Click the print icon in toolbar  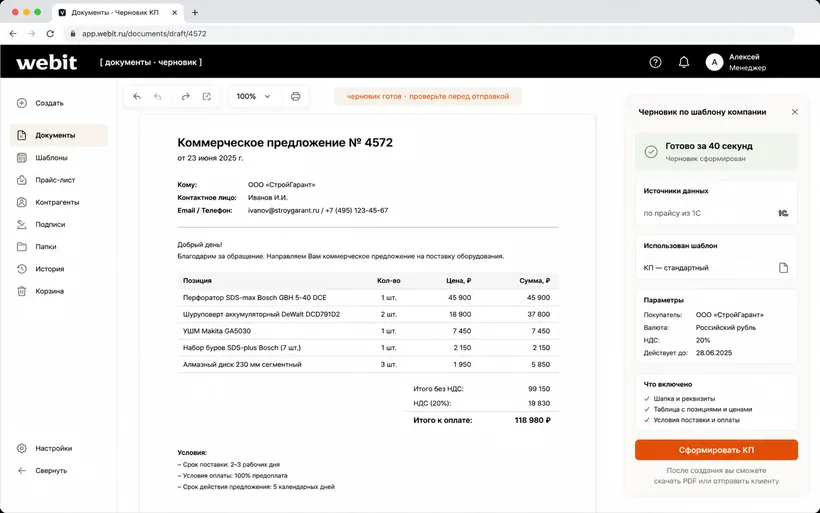pos(295,96)
